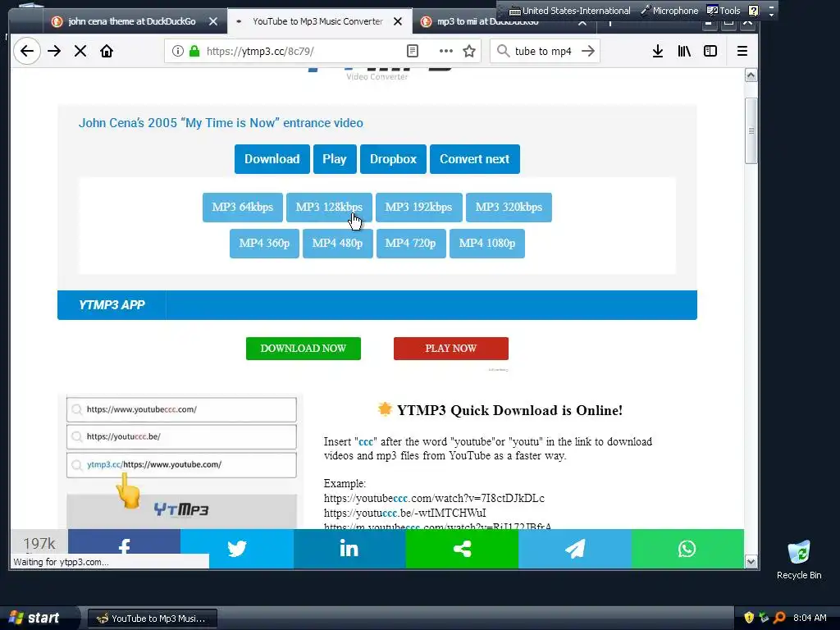Choose MP3 320kbps format

tap(509, 208)
